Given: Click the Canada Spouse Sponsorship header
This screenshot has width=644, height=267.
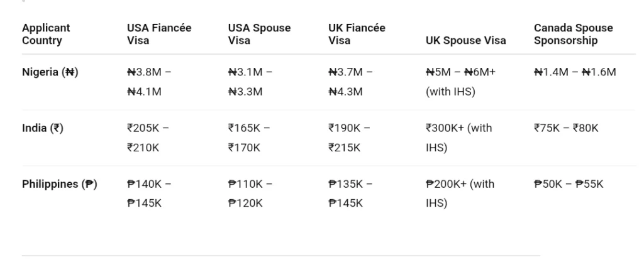Looking at the screenshot, I should pos(573,34).
